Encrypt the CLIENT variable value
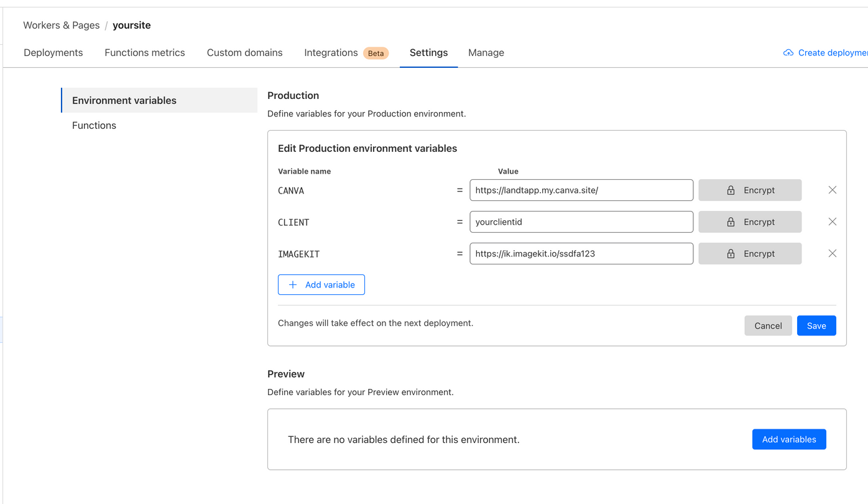The height and width of the screenshot is (504, 868). click(x=749, y=222)
